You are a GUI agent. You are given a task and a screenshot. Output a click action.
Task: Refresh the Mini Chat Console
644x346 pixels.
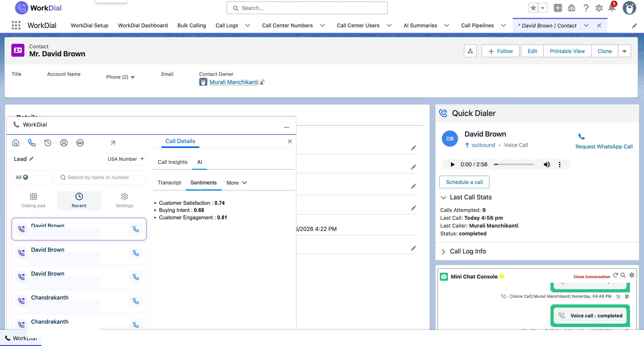coord(615,275)
